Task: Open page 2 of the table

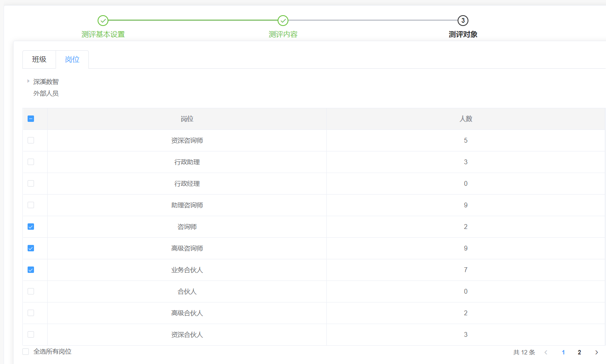Action: (x=579, y=352)
